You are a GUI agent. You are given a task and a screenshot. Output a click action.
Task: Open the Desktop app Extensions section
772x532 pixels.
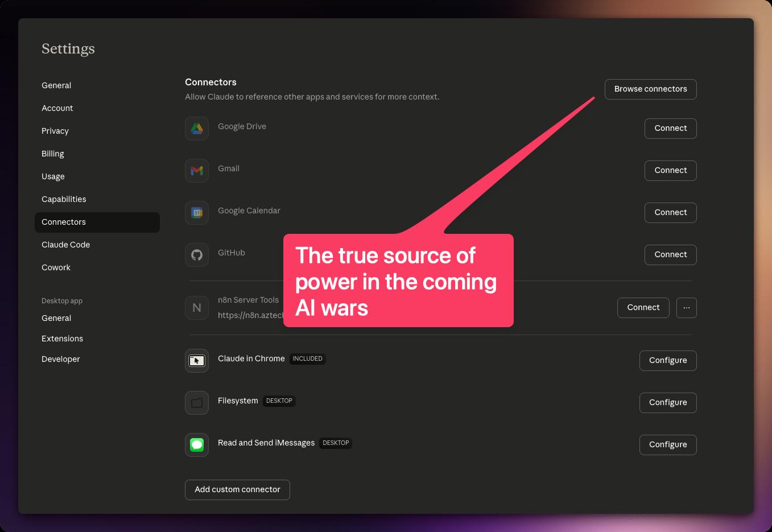(62, 339)
